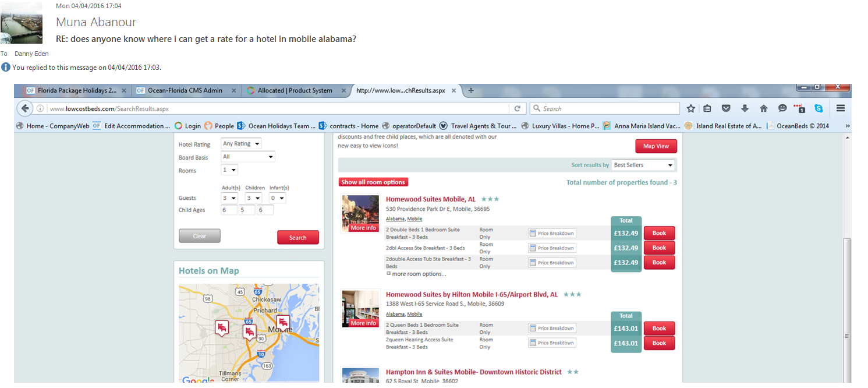The height and width of the screenshot is (388, 868).
Task: Close the Allocated Product System tab
Action: coord(343,90)
